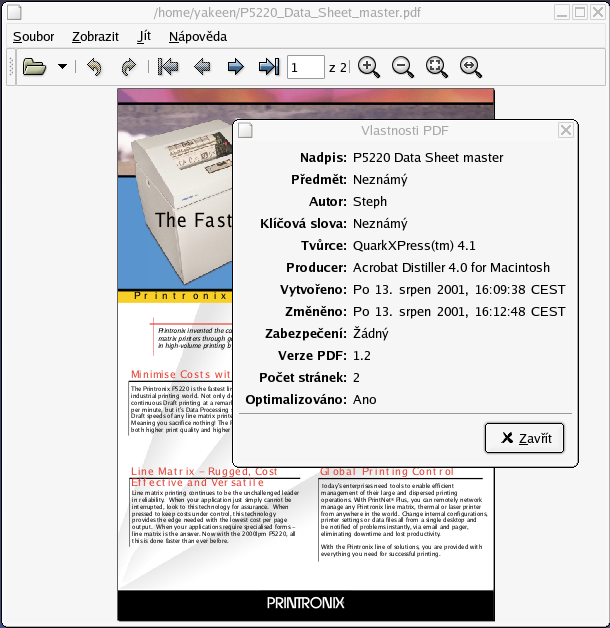This screenshot has width=610, height=628.
Task: Select the Zabezpečení value 'Žádný'
Action: (x=370, y=334)
